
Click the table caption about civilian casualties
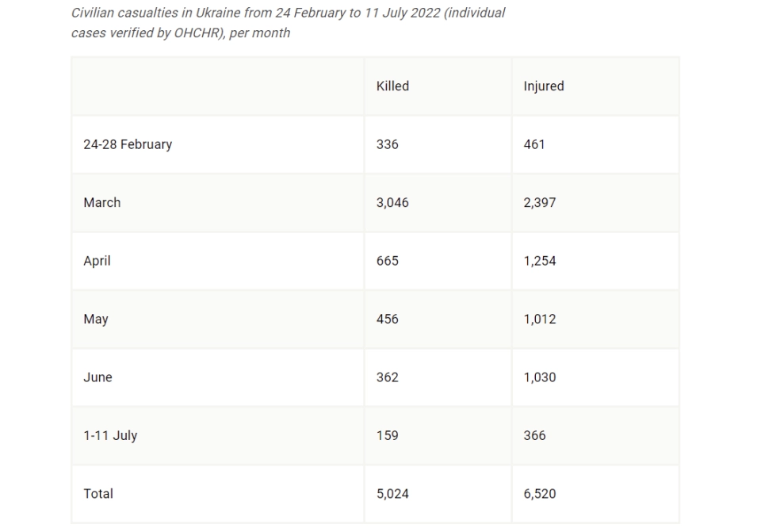[289, 23]
